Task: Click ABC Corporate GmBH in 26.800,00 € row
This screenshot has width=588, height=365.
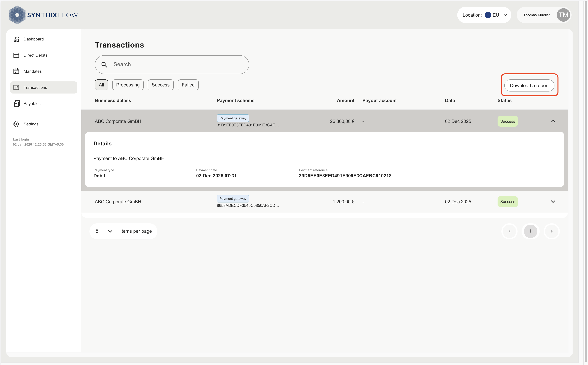Action: pos(118,121)
